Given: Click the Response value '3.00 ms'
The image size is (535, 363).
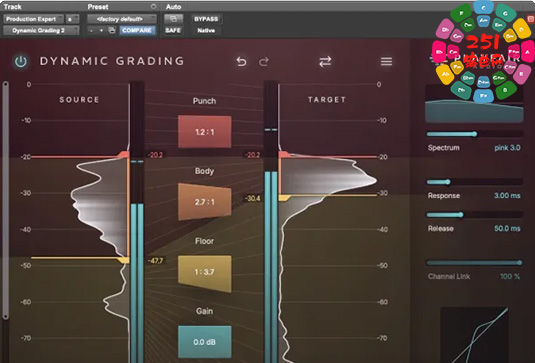Looking at the screenshot, I should tap(507, 195).
